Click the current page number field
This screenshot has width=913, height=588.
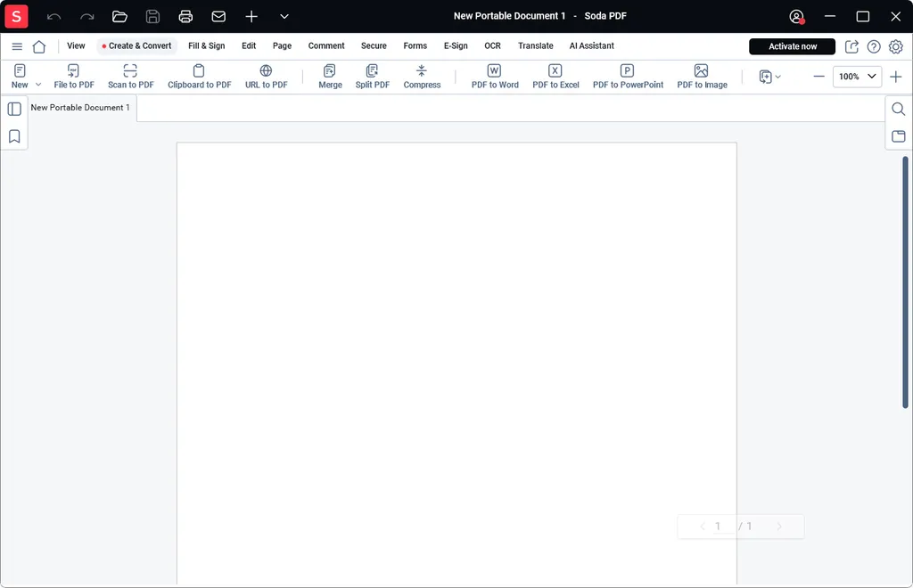(x=722, y=527)
